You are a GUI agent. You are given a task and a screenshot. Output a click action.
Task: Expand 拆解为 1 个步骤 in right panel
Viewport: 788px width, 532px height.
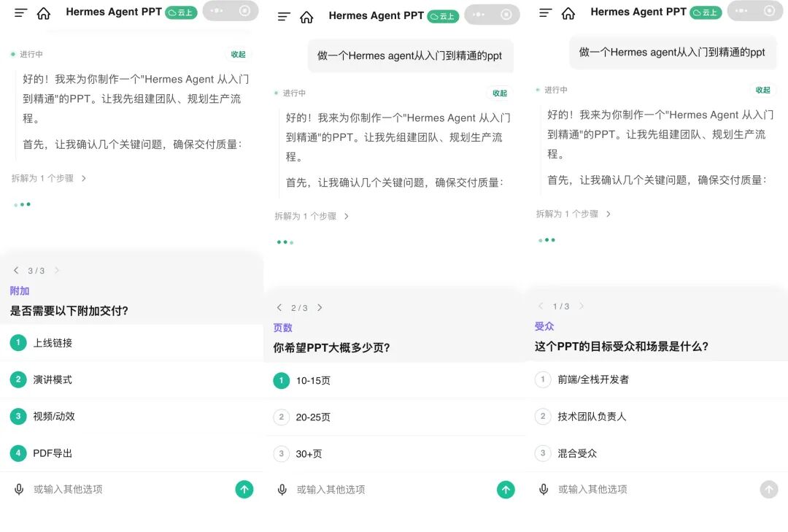coord(573,214)
